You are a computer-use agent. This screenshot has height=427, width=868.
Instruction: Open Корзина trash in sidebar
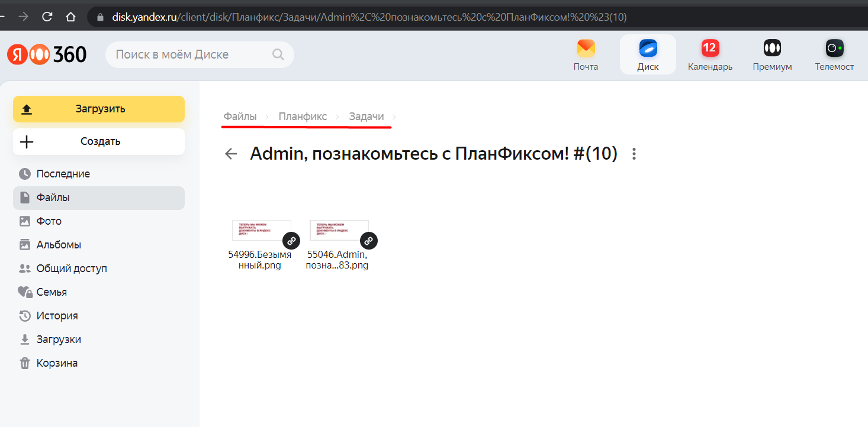[99, 363]
